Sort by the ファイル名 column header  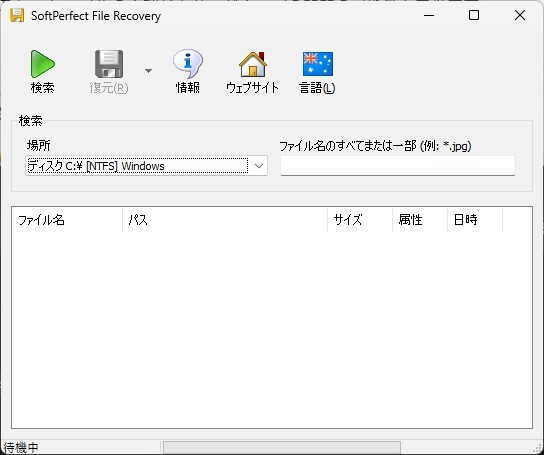coord(68,220)
